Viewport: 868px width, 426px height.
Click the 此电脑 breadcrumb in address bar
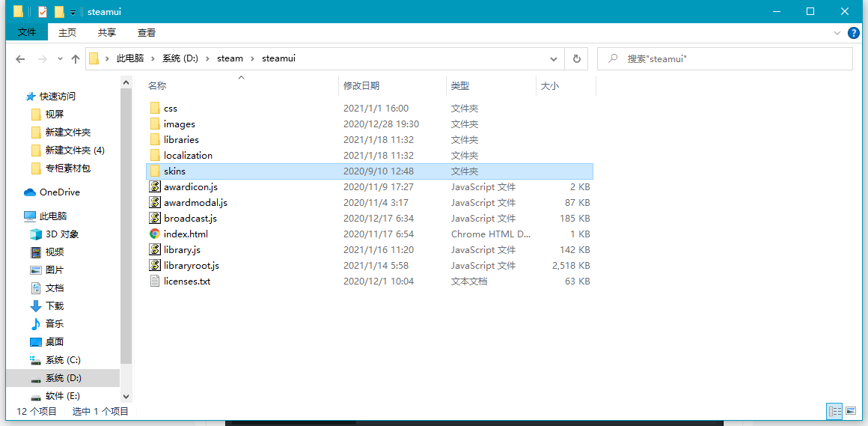(x=129, y=58)
